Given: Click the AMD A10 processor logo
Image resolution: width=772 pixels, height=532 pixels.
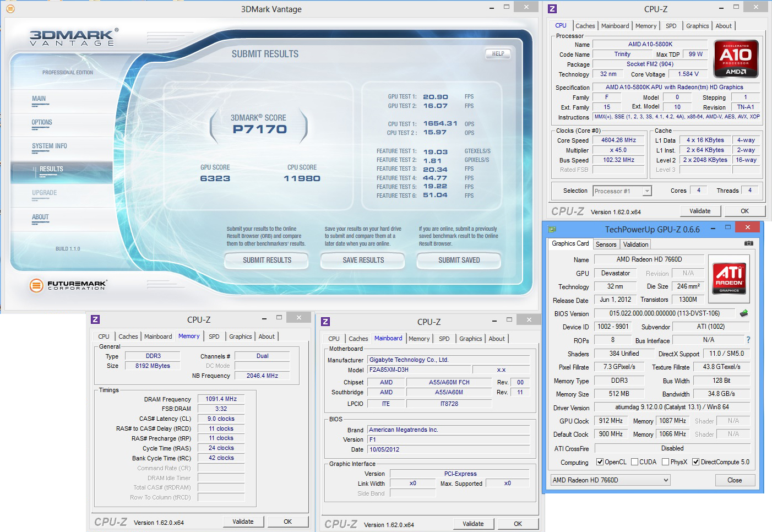Looking at the screenshot, I should 736,58.
